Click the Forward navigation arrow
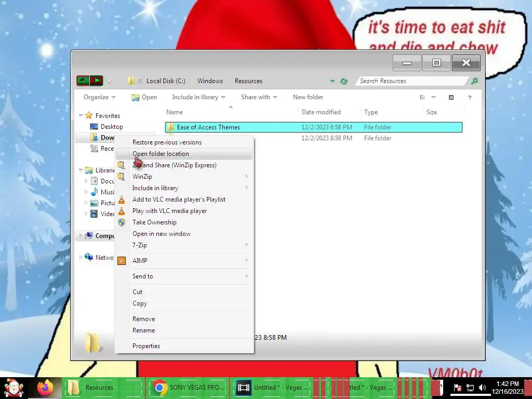 click(97, 81)
